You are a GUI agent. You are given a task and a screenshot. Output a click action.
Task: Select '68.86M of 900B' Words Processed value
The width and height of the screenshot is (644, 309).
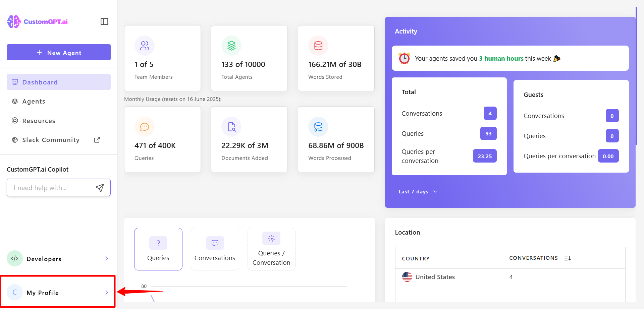tap(336, 145)
